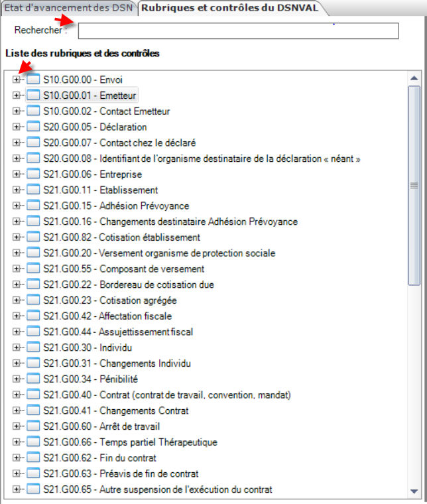Viewport: 427px width, 504px height.
Task: Click the folder icon of S21.G00.23 Cotisation agrégée
Action: 33,299
